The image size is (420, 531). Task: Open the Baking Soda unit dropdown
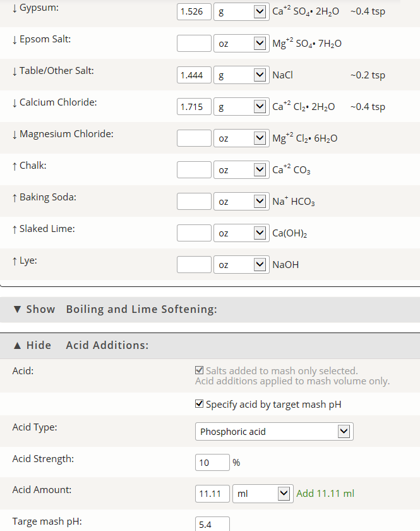241,202
